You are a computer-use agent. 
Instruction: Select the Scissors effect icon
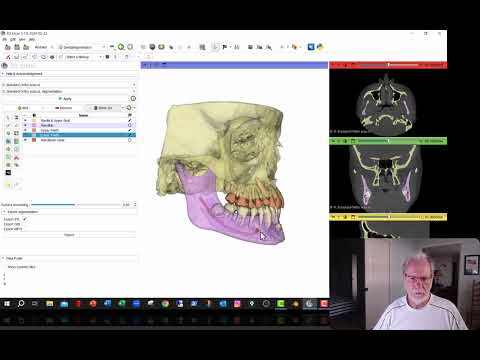[x=16, y=157]
